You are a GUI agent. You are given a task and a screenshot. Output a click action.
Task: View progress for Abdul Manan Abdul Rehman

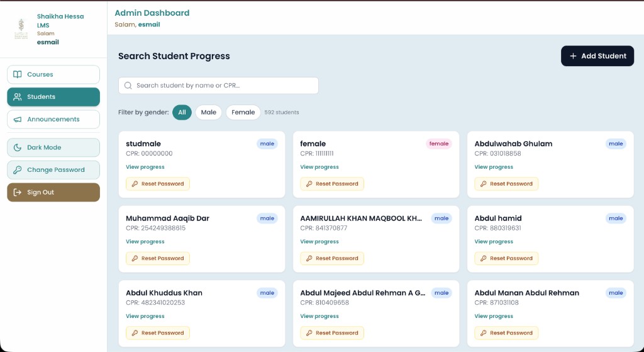(494, 316)
